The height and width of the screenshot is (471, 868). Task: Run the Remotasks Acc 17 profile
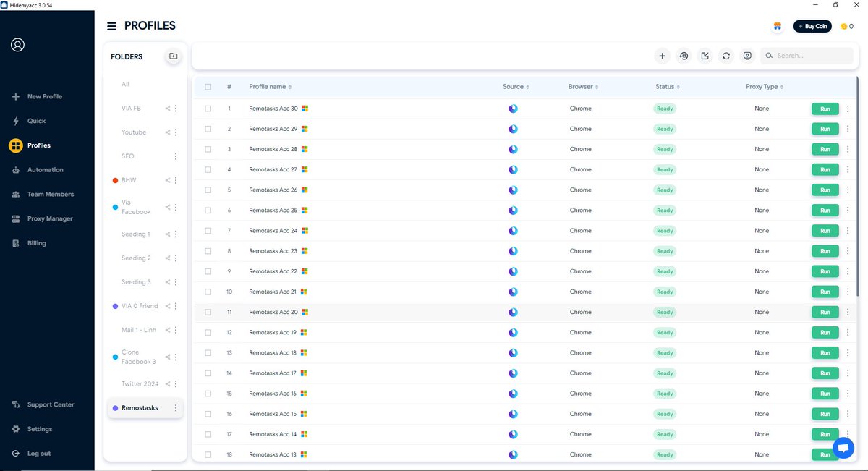825,373
